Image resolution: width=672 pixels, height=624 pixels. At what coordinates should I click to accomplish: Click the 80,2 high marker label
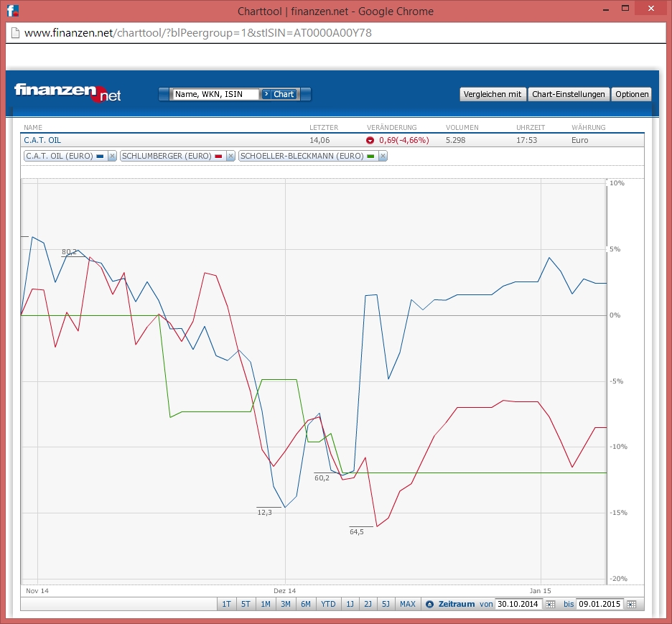[x=69, y=251]
